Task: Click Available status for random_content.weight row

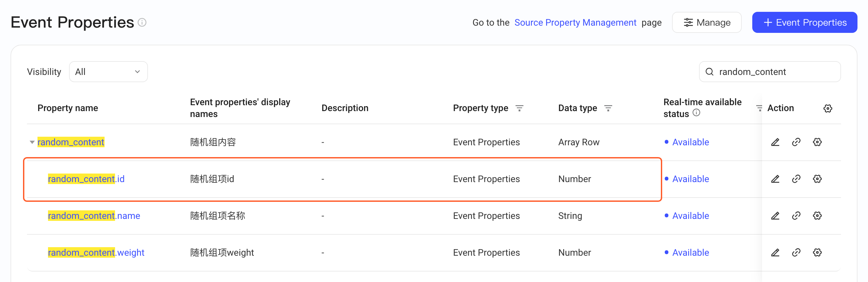Action: (690, 252)
